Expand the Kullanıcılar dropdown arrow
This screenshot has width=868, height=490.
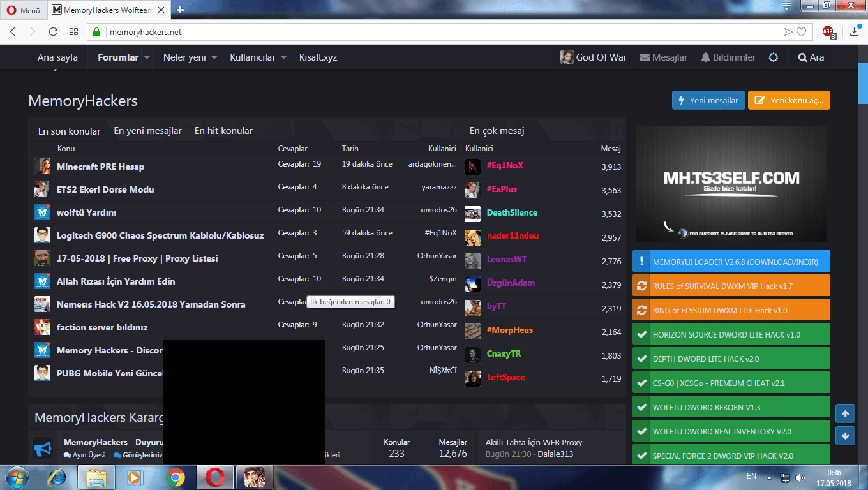click(283, 57)
